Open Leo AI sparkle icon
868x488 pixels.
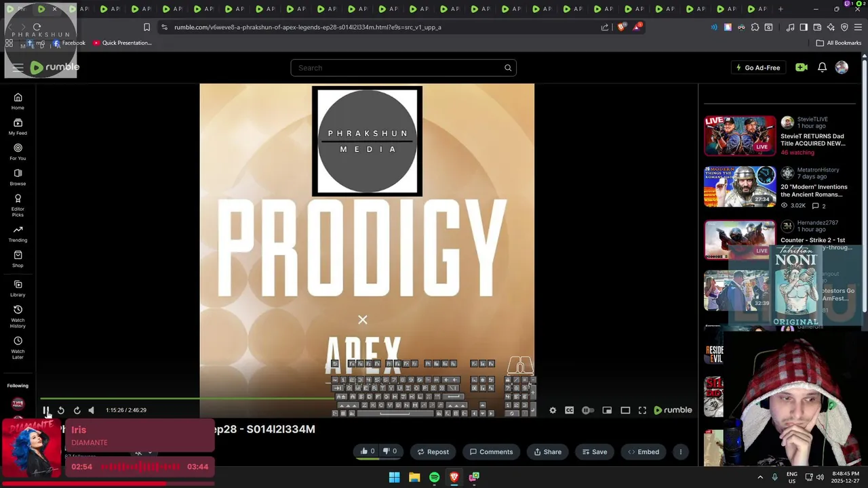(x=831, y=27)
